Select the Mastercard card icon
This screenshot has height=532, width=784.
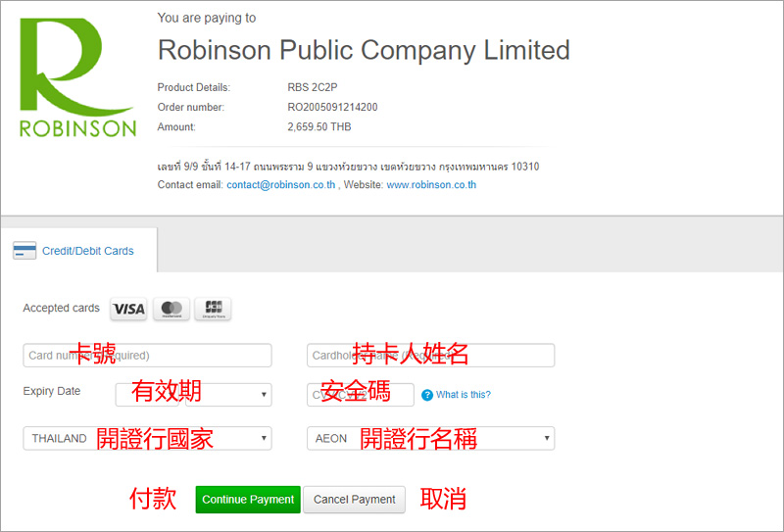[x=171, y=310]
